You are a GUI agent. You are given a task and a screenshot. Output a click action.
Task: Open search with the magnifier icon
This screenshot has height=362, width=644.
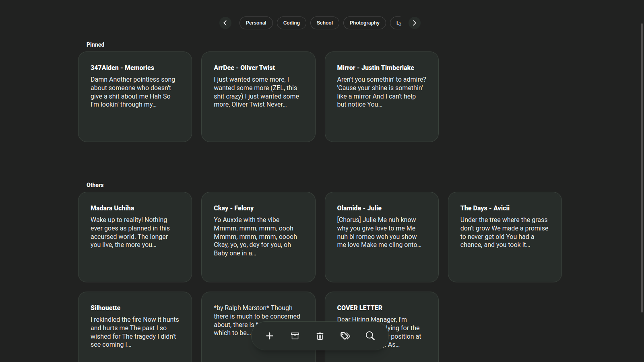coord(370,336)
